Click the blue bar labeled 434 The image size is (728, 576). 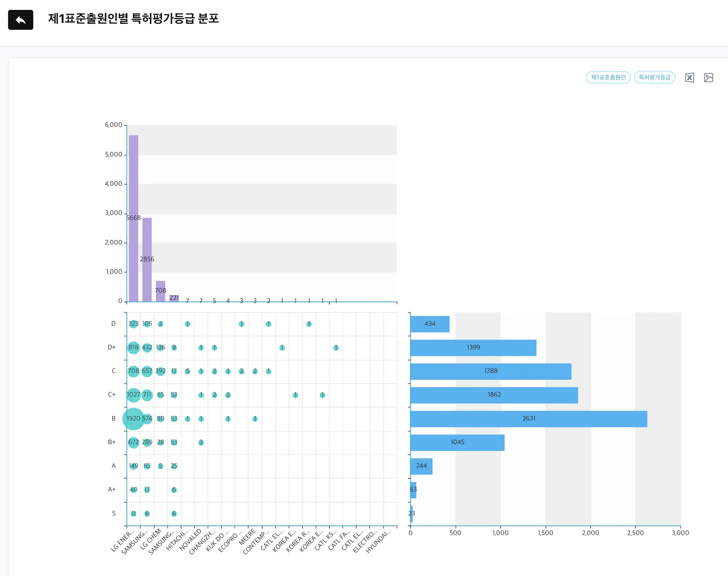(x=430, y=324)
